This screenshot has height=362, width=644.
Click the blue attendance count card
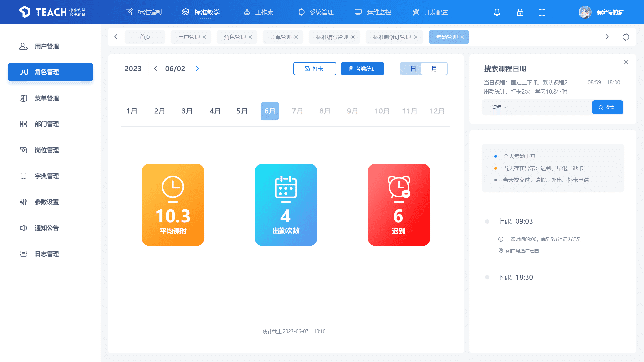point(286,205)
